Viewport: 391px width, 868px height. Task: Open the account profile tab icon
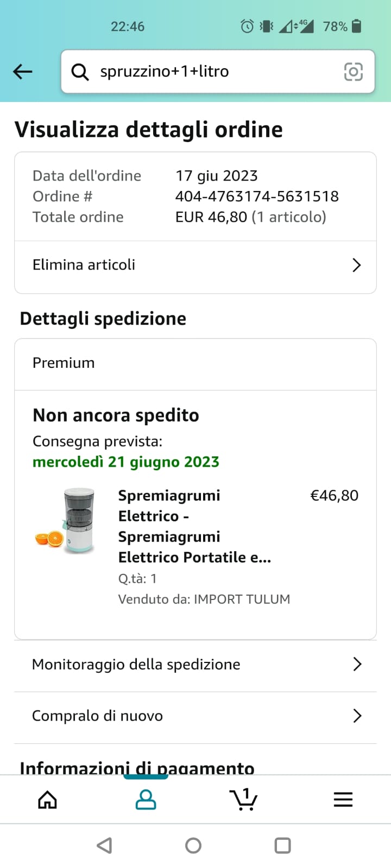(146, 799)
